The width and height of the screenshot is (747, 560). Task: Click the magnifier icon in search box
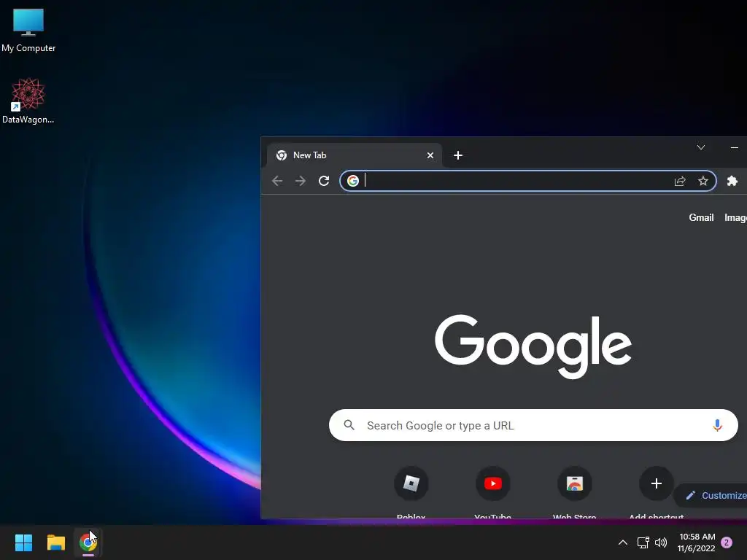349,425
